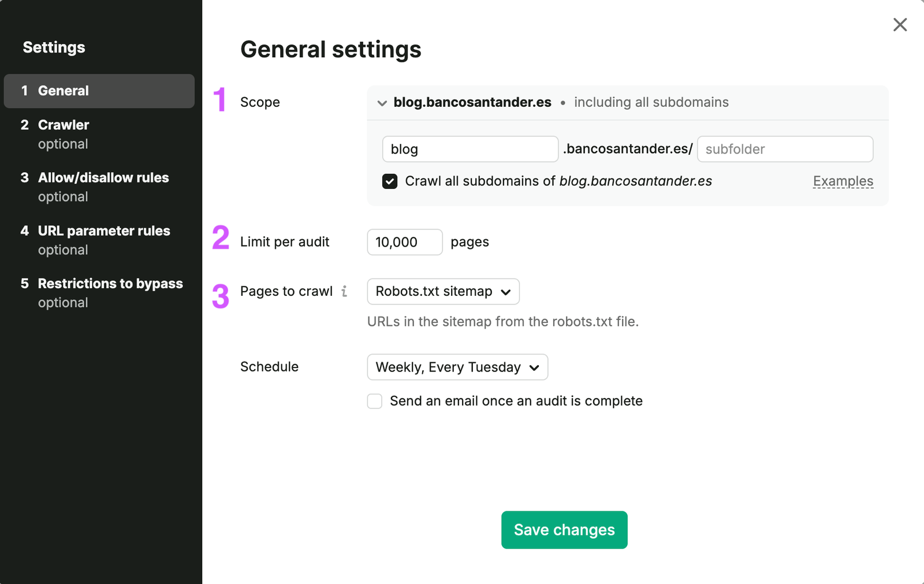Click the including all subdomains text

pos(651,102)
